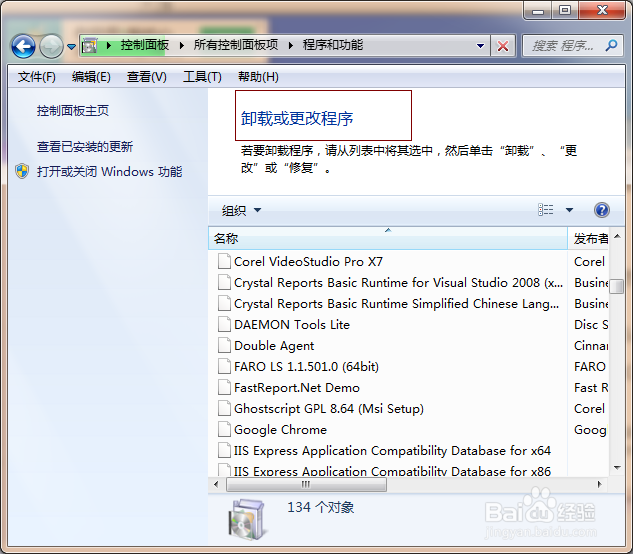Screen dimensions: 633x554
Task: Click the shield icon beside Windows 功能
Action: (x=22, y=171)
